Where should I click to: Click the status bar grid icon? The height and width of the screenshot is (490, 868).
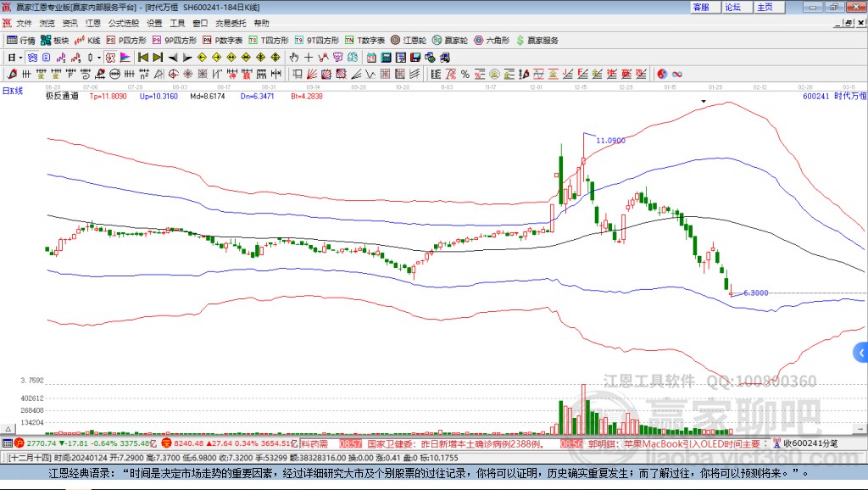point(7,443)
